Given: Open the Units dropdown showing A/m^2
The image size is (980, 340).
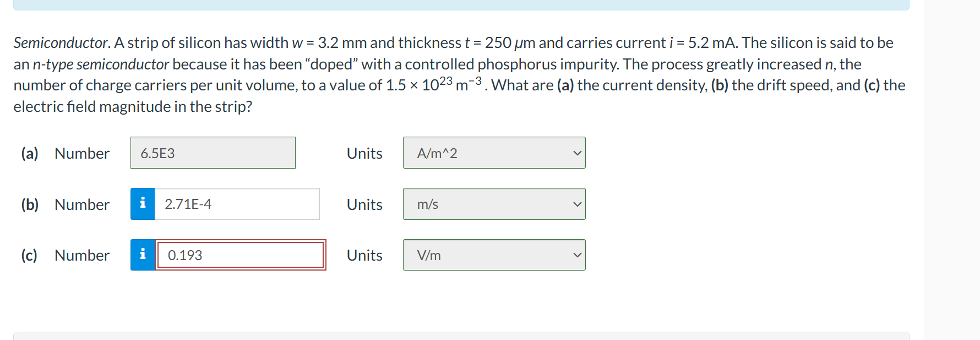Looking at the screenshot, I should pyautogui.click(x=494, y=153).
